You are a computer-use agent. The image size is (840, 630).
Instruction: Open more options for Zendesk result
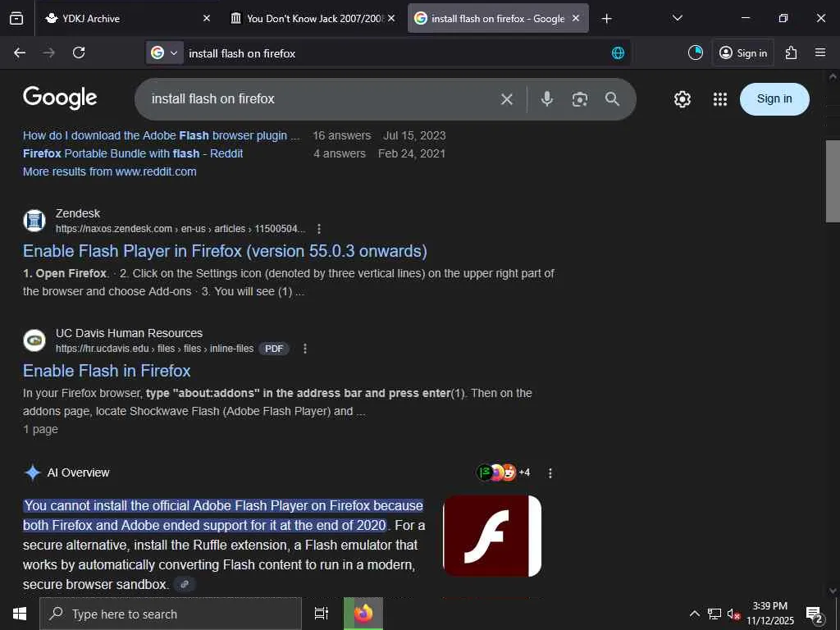click(x=319, y=230)
